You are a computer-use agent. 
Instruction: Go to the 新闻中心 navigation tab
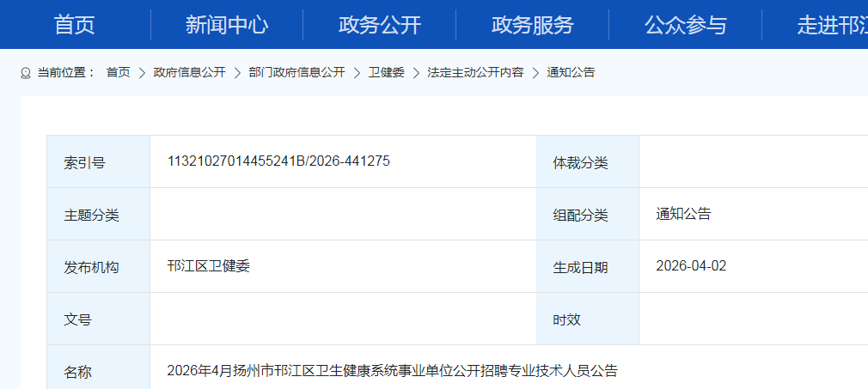point(227,25)
